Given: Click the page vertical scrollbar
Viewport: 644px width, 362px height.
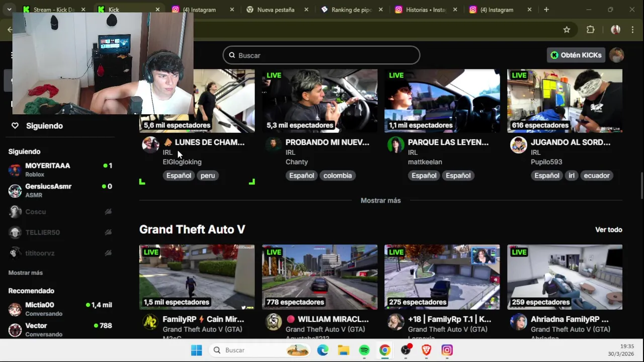Looking at the screenshot, I should 641,187.
